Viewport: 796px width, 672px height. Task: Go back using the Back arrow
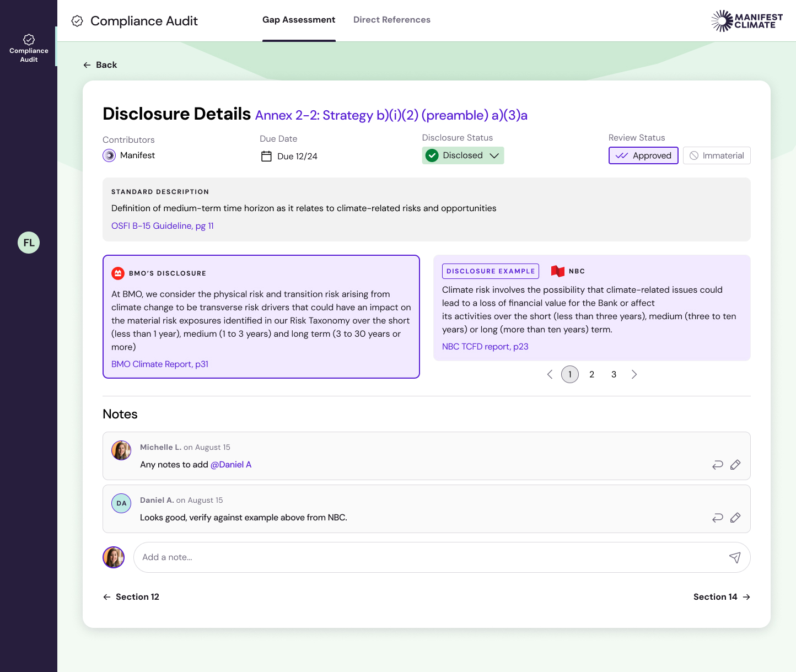pos(100,65)
